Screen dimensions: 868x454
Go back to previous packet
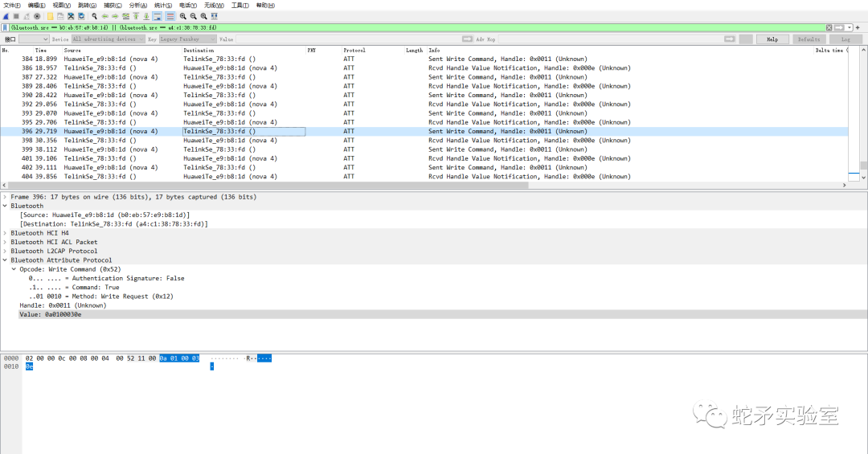pos(104,17)
